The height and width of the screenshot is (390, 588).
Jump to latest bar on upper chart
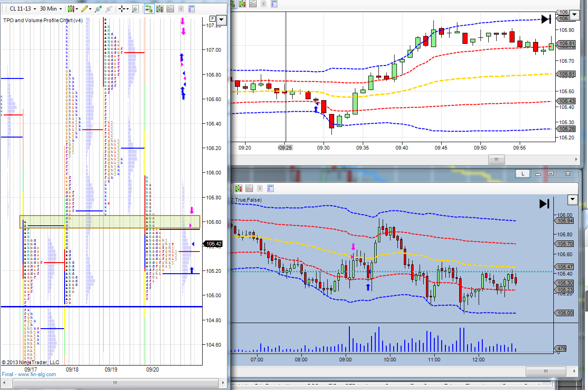click(x=546, y=19)
